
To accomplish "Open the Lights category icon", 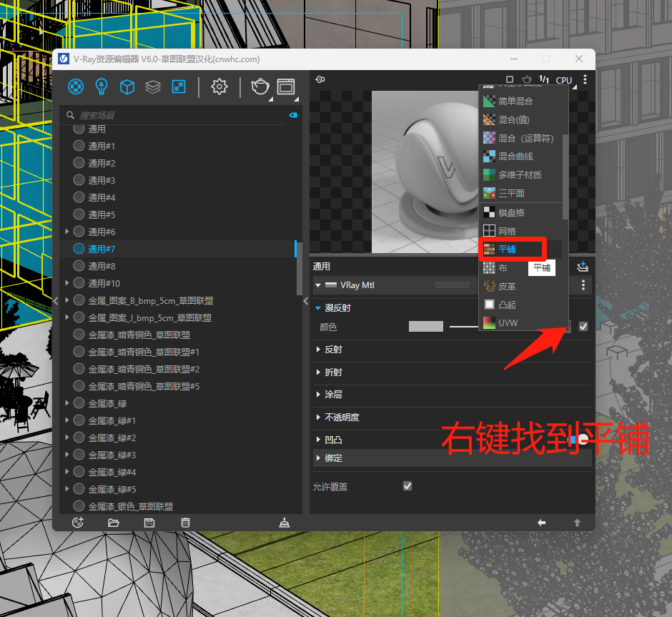I will point(101,87).
